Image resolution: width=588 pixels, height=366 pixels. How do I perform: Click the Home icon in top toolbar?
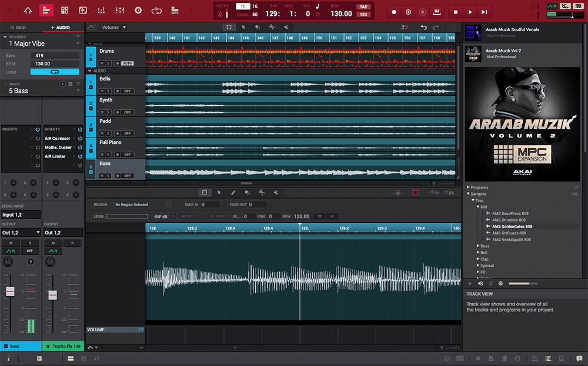pos(28,11)
